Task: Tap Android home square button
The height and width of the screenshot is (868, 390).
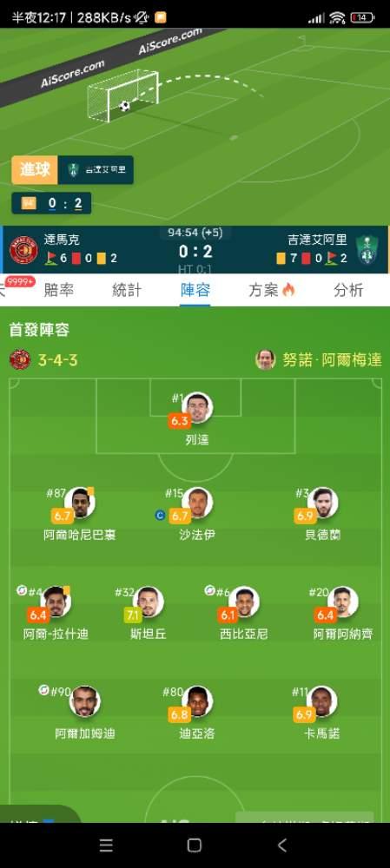Action: coord(195,845)
